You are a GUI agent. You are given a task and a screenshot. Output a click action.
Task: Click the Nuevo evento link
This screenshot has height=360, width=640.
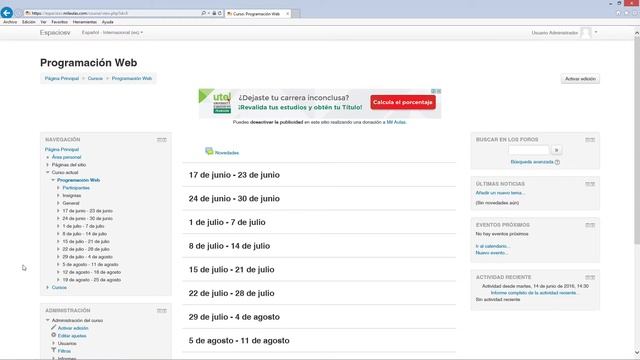coord(491,253)
